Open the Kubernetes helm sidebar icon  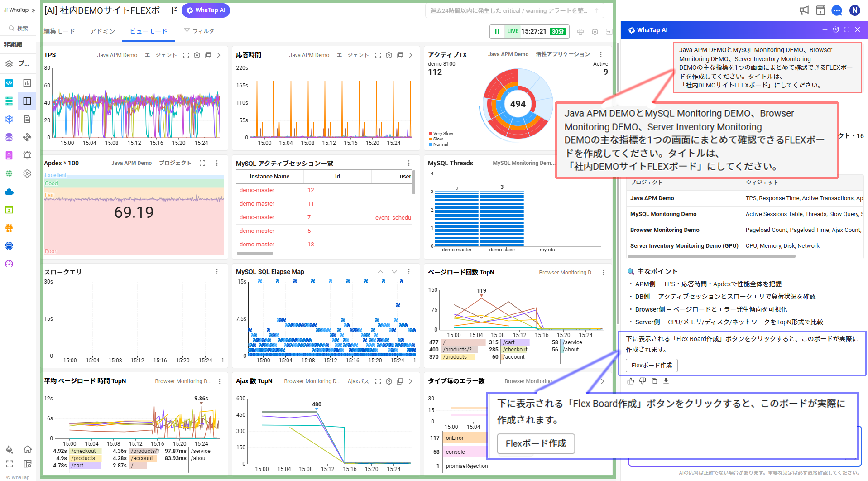(x=9, y=119)
